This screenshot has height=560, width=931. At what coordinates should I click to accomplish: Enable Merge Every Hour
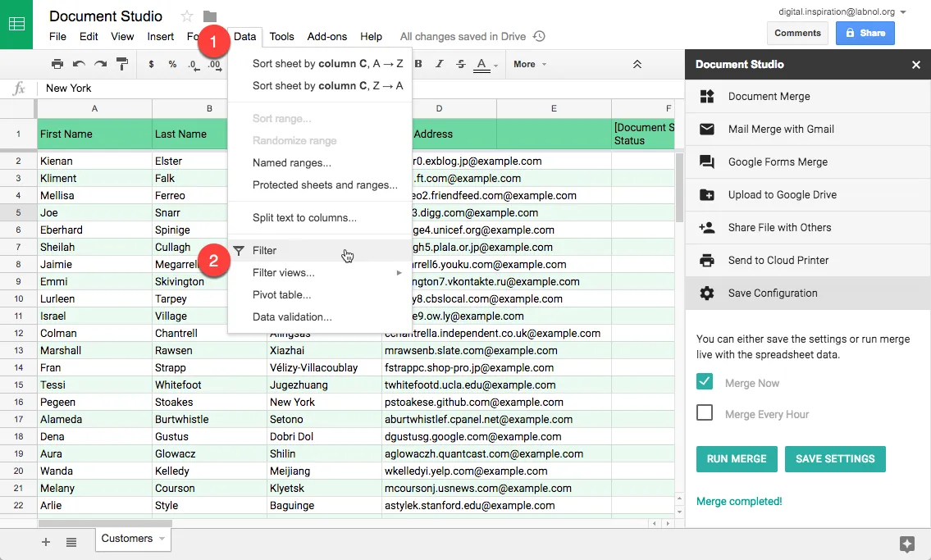pyautogui.click(x=704, y=413)
